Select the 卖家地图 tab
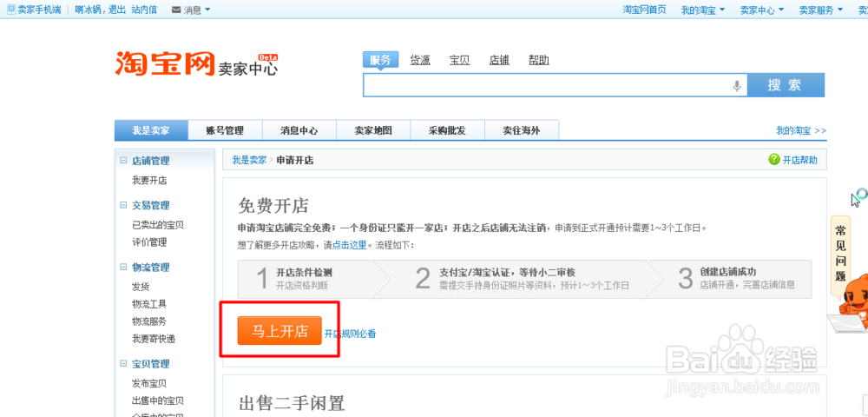 pos(373,130)
